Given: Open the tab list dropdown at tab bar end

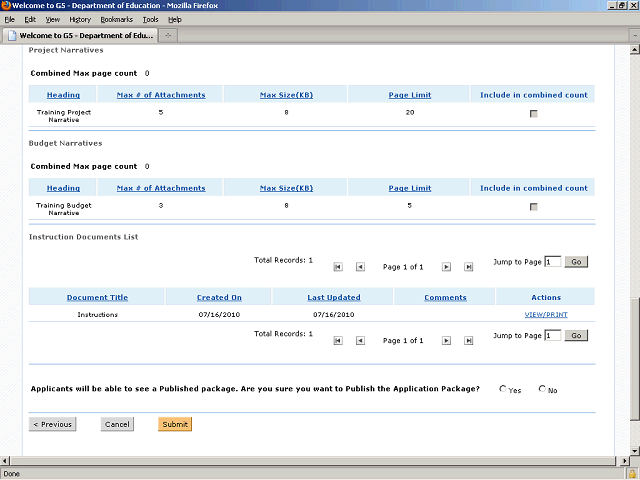Looking at the screenshot, I should (635, 36).
